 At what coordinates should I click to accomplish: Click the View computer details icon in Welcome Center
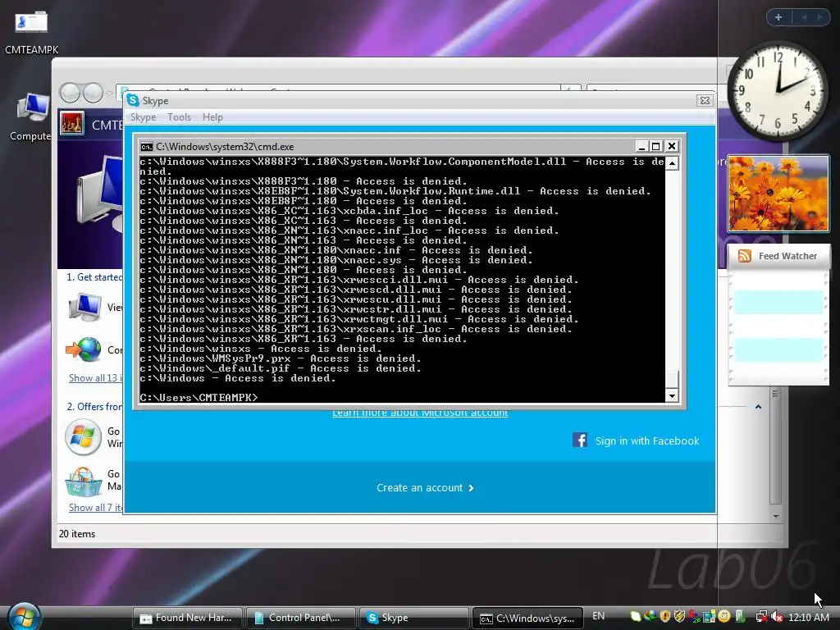(x=85, y=307)
